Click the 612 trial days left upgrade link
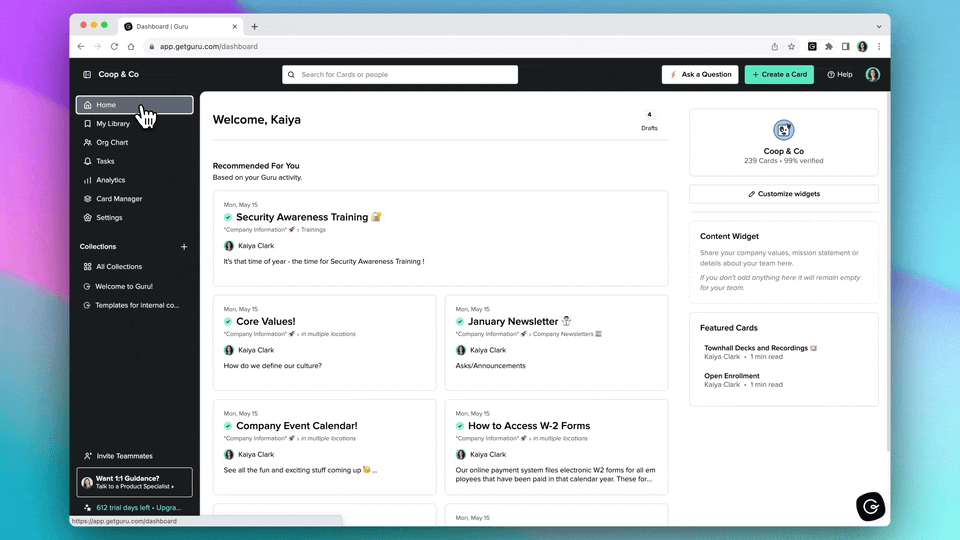Screen dimensions: 960x540 click(x=138, y=508)
